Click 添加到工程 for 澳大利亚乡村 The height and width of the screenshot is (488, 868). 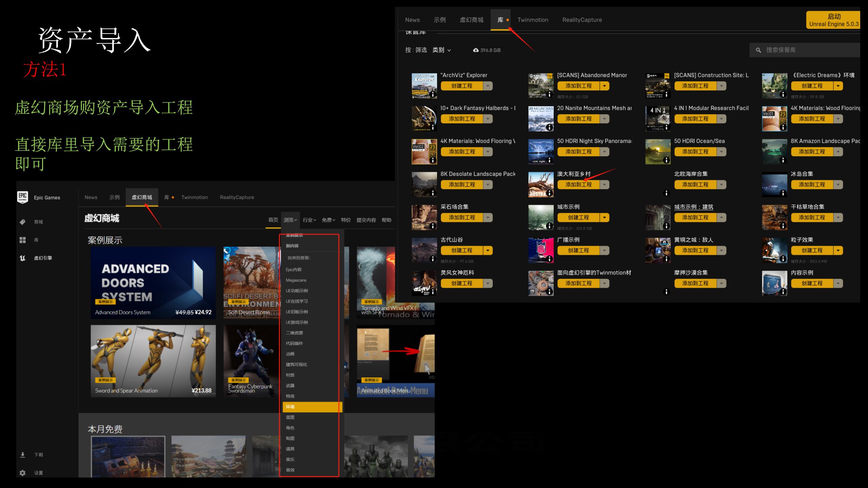click(x=579, y=185)
